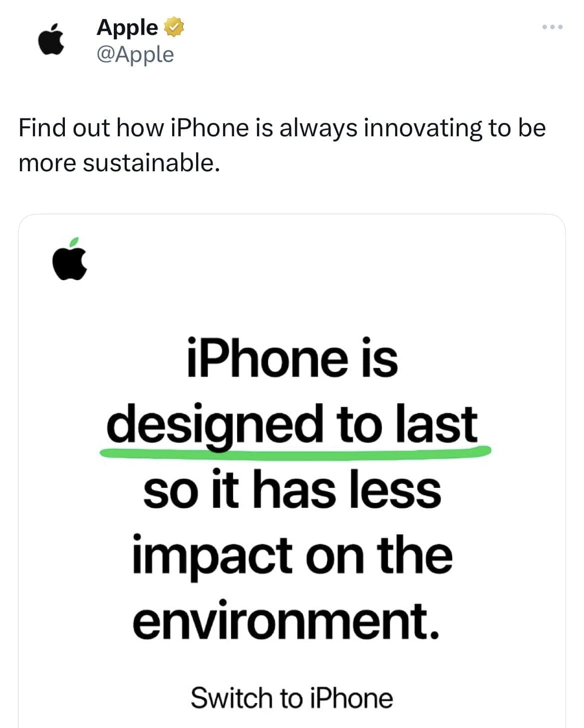The width and height of the screenshot is (584, 728).
Task: Click the word "always" in the caption
Action: click(318, 128)
